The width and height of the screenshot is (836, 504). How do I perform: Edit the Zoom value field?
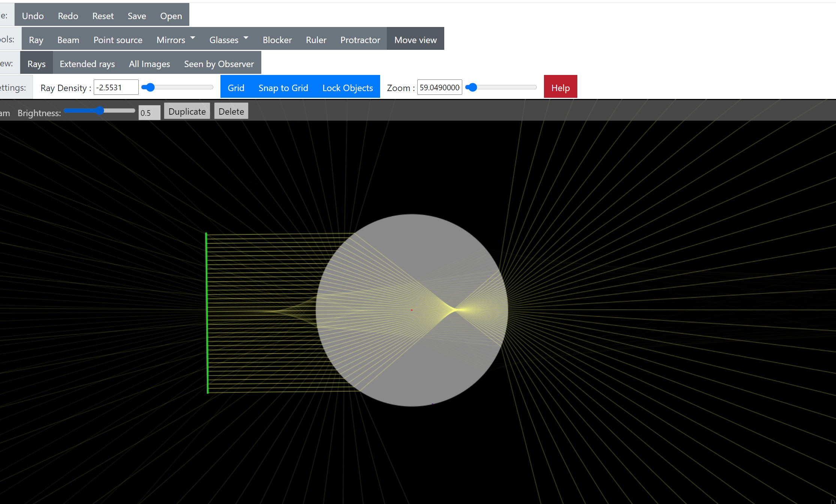(439, 87)
